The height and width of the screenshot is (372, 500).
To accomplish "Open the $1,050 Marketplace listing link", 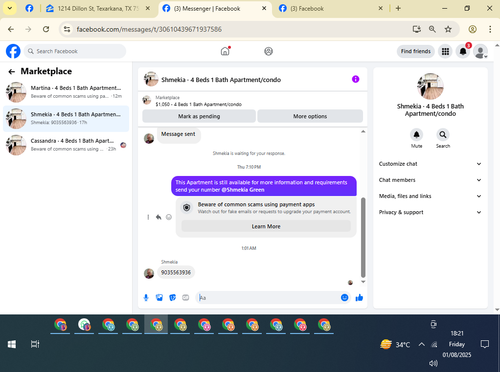I will coord(198,104).
